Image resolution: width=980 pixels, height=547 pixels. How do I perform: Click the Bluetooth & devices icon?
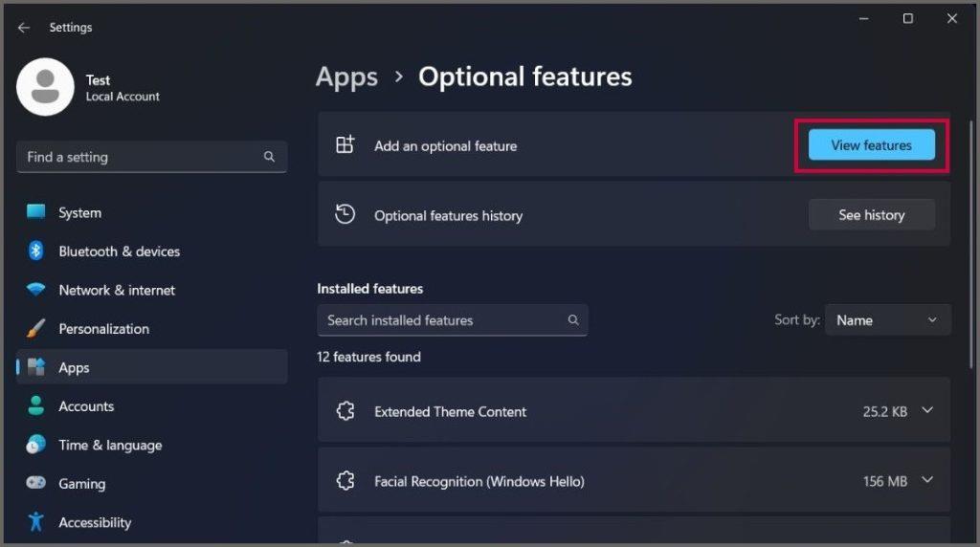pos(35,251)
